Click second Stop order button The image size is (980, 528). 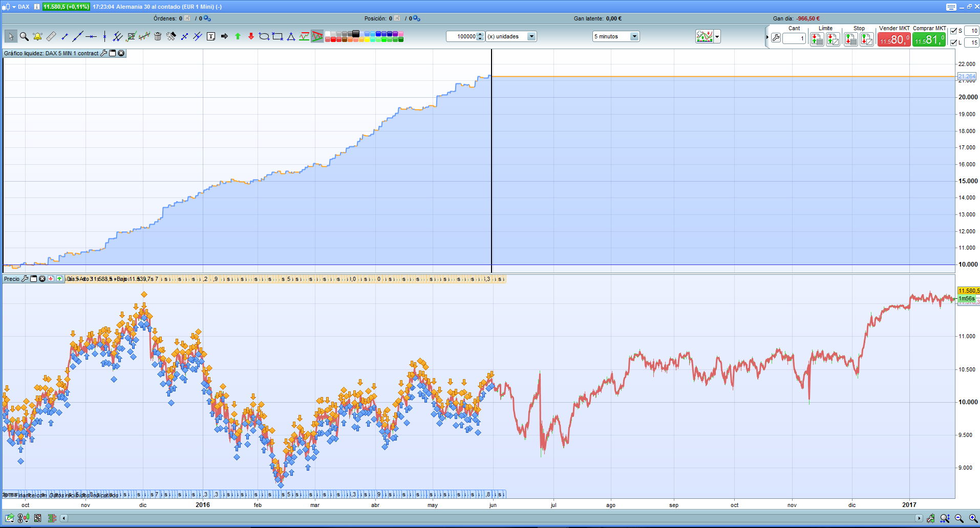pos(867,39)
